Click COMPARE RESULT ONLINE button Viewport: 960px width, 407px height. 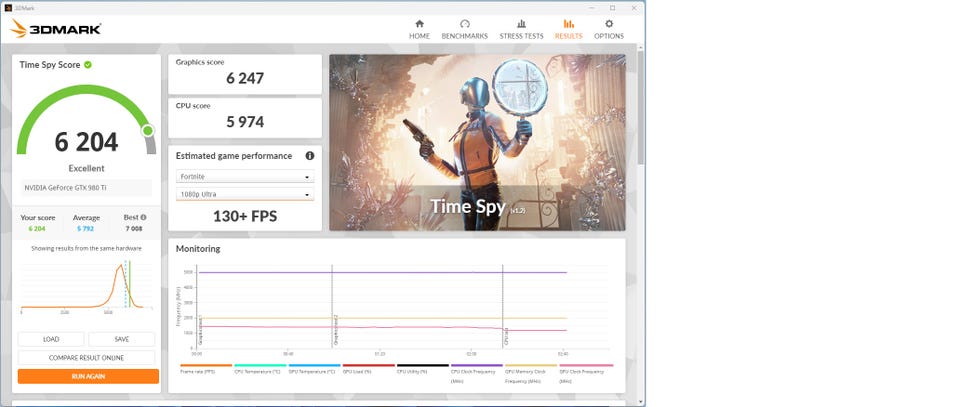tap(86, 357)
